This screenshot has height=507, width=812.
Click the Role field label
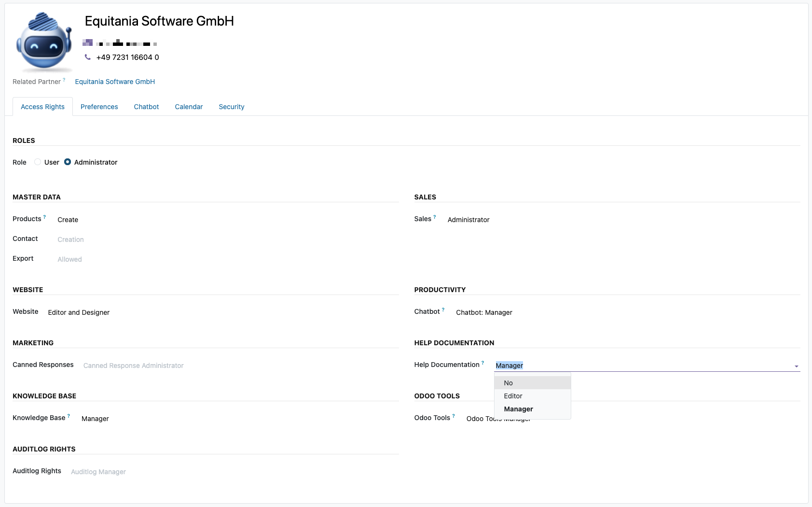pos(19,162)
